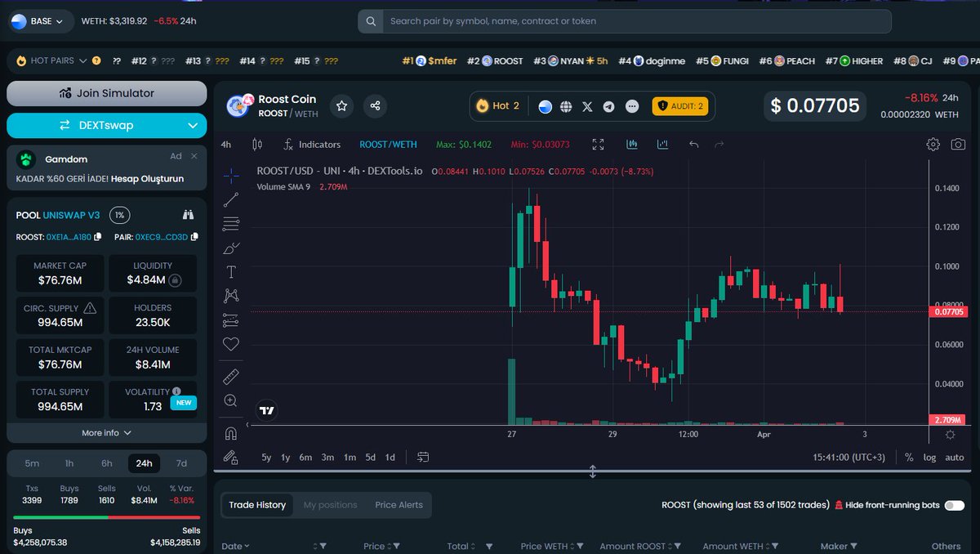
Task: Expand More info section
Action: pyautogui.click(x=106, y=433)
